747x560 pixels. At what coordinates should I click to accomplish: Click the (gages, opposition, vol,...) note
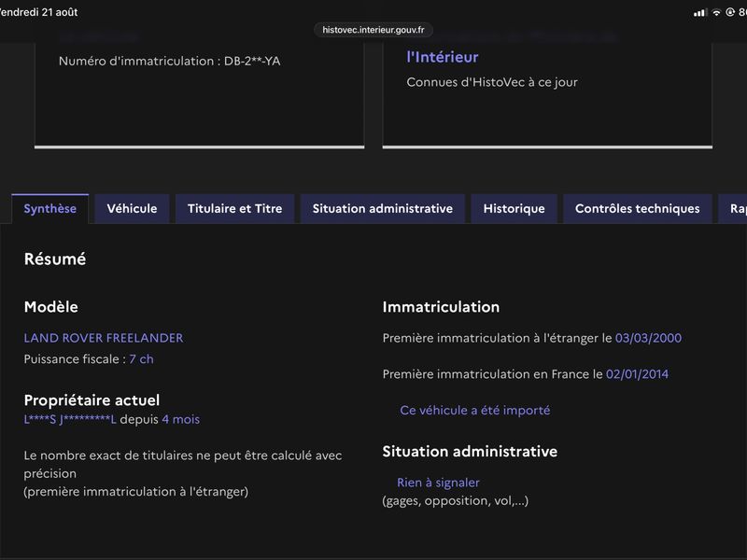tap(456, 501)
